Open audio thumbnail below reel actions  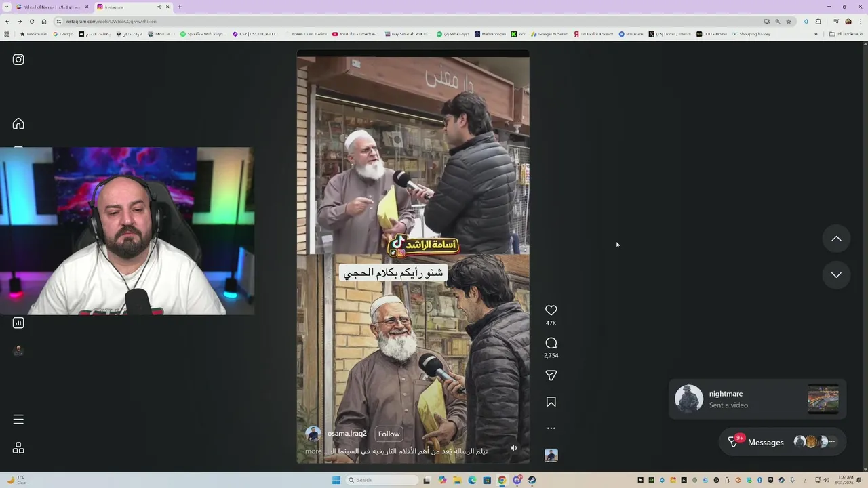pos(551,455)
